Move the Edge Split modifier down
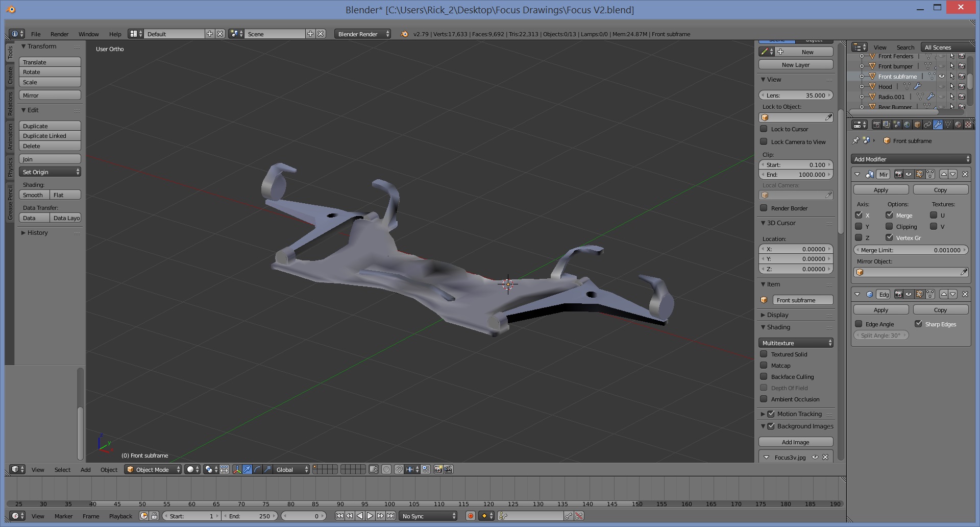This screenshot has width=980, height=527. point(953,294)
